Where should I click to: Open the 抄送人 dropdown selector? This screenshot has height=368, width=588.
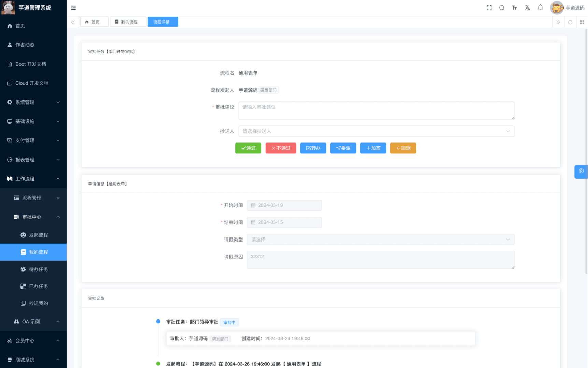pos(376,131)
